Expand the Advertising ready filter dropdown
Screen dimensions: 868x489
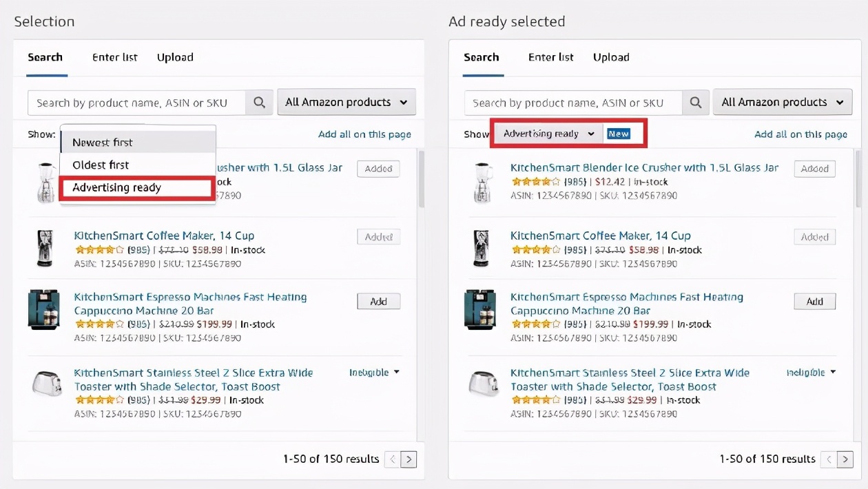[548, 134]
